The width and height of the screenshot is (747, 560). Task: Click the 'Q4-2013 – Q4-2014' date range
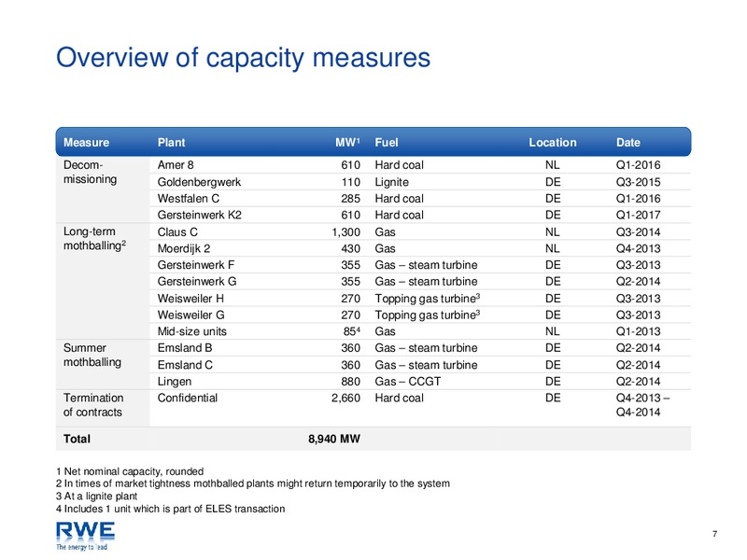point(642,405)
